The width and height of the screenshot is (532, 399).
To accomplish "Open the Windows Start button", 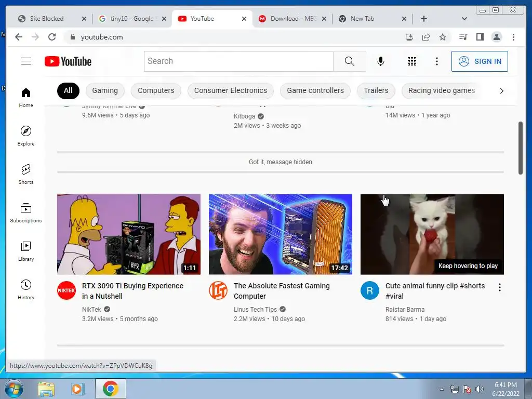I will [x=14, y=389].
